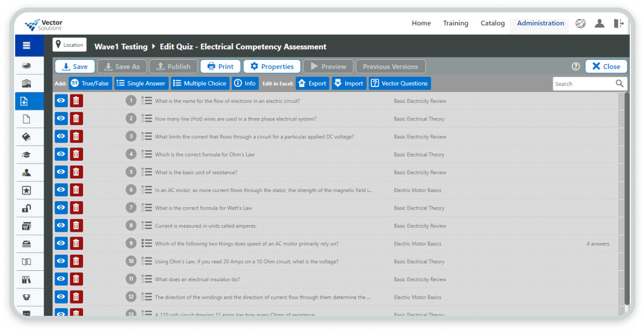Add a True/False question
The width and height of the screenshot is (644, 331).
pyautogui.click(x=90, y=83)
